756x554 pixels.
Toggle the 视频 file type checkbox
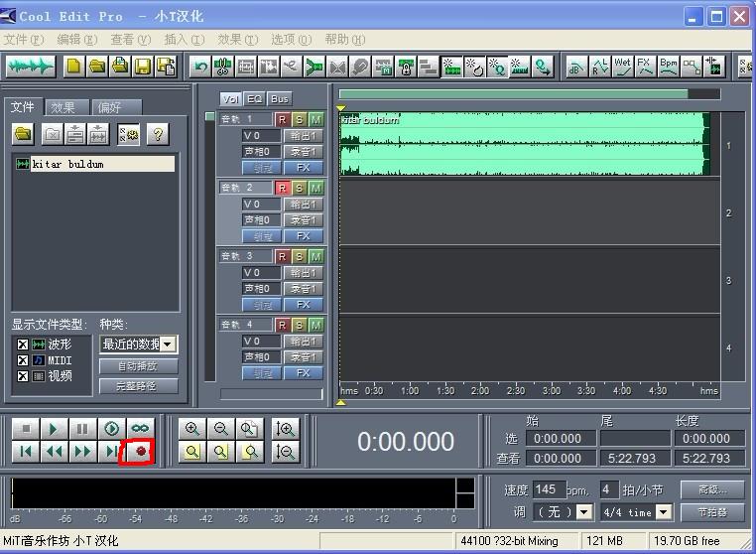(22, 376)
